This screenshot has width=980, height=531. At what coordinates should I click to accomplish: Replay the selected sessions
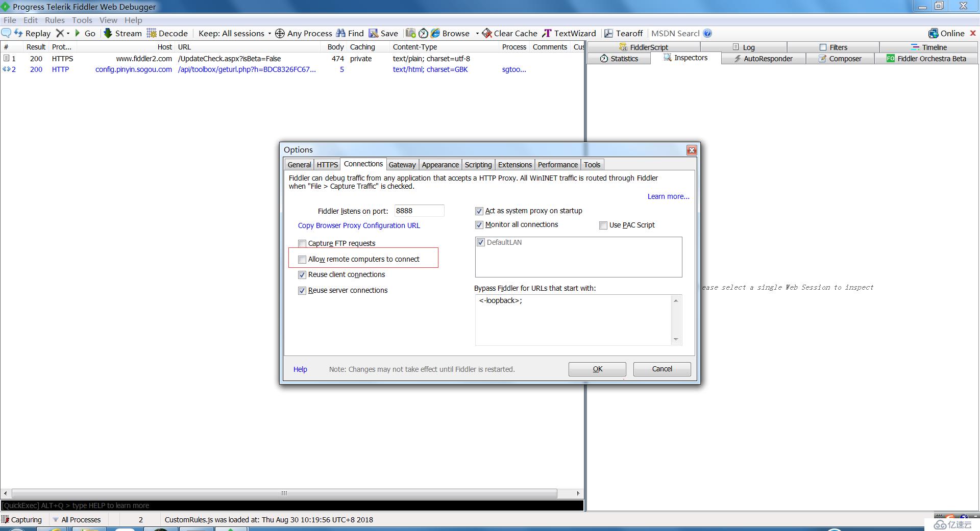pyautogui.click(x=32, y=33)
